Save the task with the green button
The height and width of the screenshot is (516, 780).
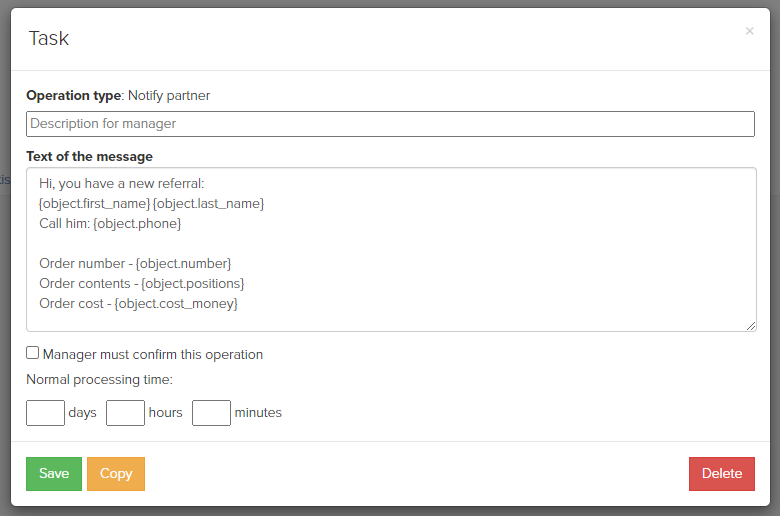[x=54, y=474]
